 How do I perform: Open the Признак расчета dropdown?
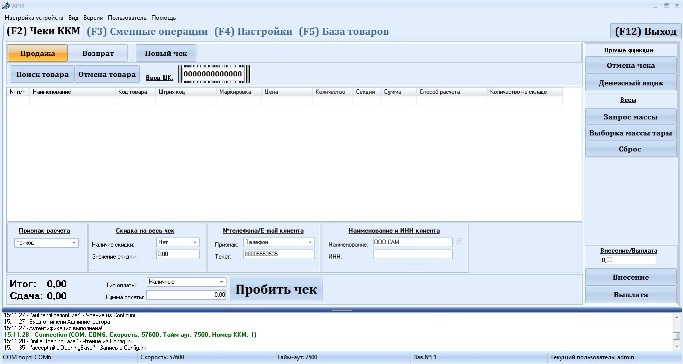point(46,243)
